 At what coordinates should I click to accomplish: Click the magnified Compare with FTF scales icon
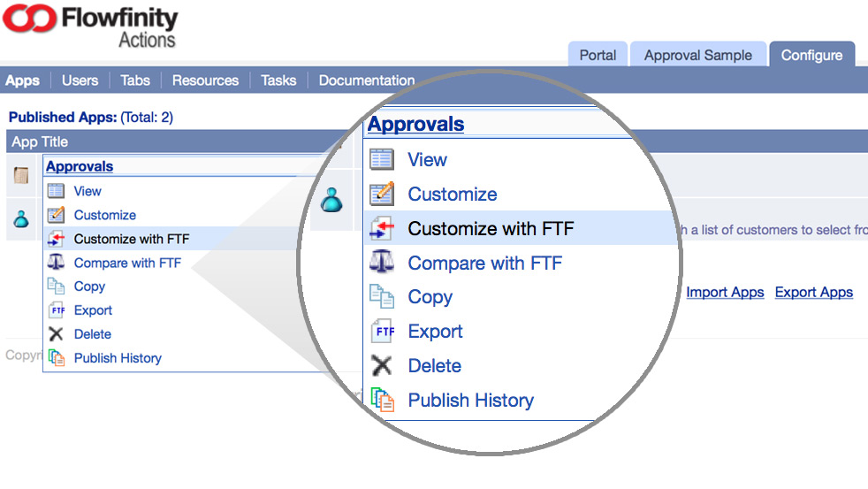[x=382, y=263]
